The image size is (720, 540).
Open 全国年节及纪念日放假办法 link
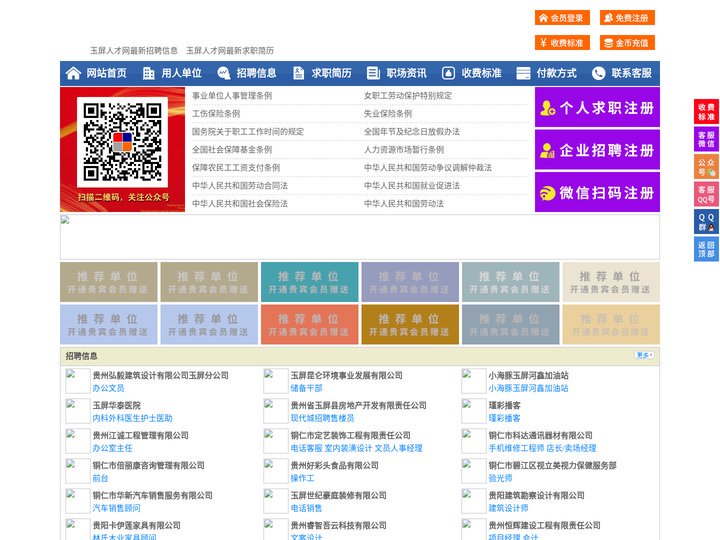point(411,132)
